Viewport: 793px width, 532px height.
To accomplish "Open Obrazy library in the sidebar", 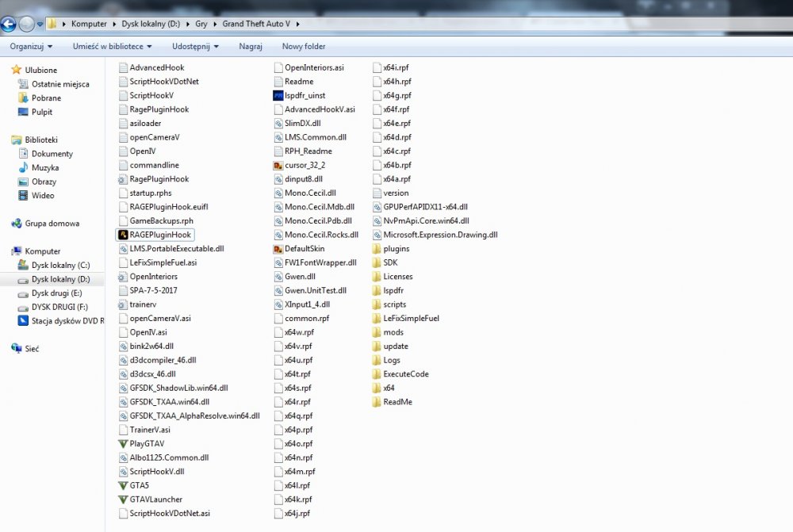I will click(x=44, y=182).
